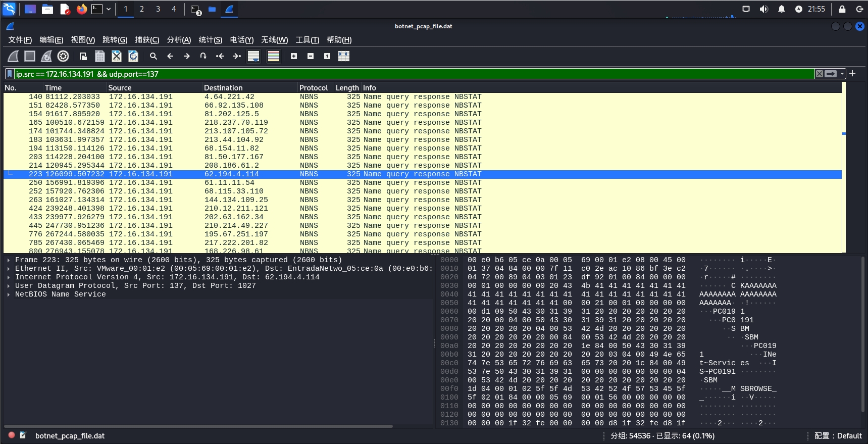Open the 文件(F) menu
The height and width of the screenshot is (444, 868).
pyautogui.click(x=20, y=40)
